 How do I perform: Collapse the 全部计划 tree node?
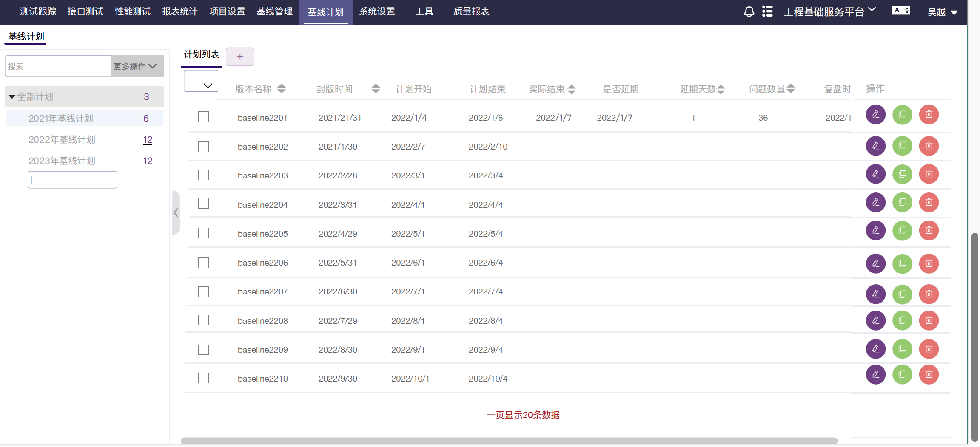pyautogui.click(x=12, y=97)
